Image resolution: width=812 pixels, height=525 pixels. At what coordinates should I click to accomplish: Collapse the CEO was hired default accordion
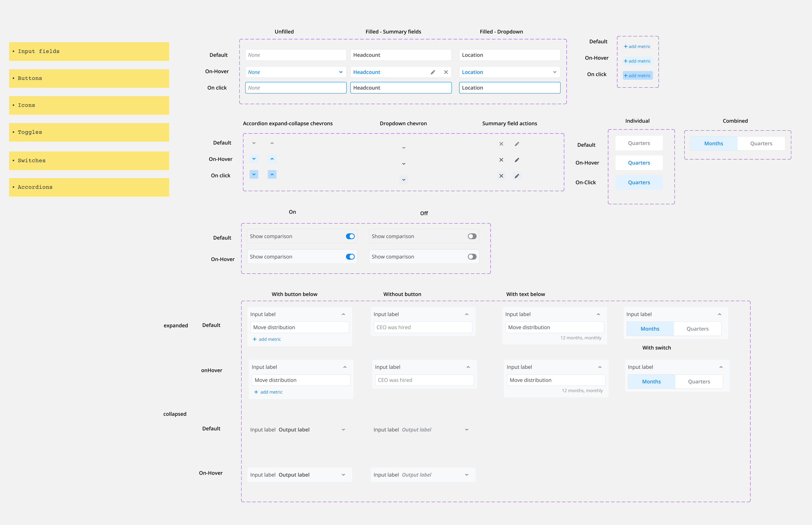click(x=467, y=314)
